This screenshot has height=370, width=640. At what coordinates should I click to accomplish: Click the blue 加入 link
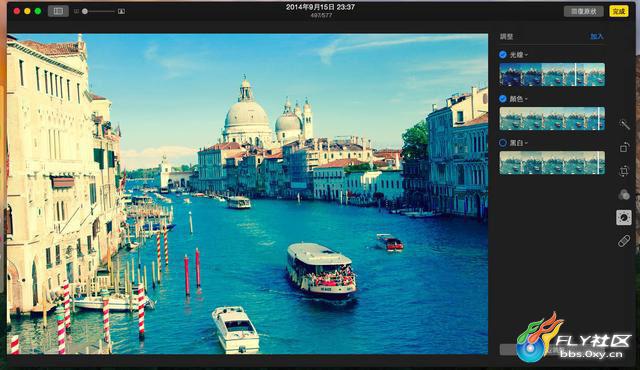[597, 37]
